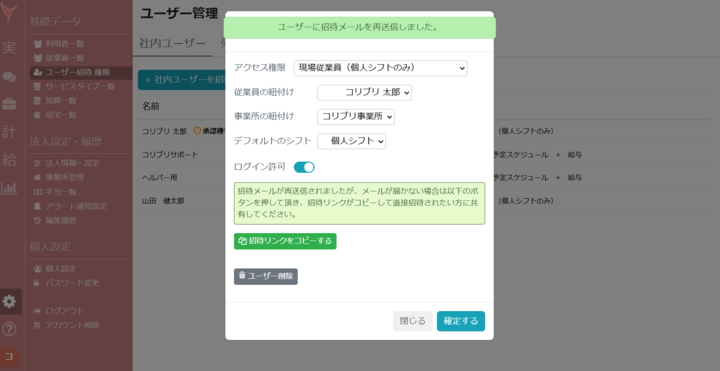This screenshot has height=371, width=720.
Task: Click the コリブリサポート row name
Action: coord(170,155)
